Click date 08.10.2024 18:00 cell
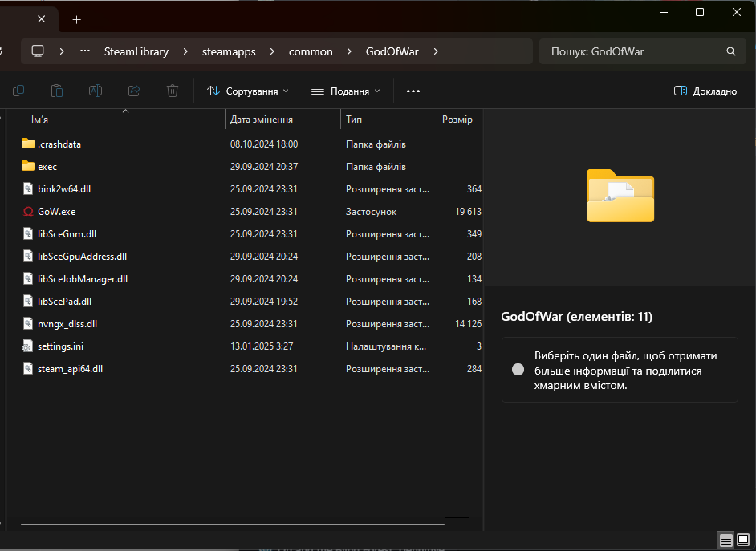 click(x=264, y=144)
